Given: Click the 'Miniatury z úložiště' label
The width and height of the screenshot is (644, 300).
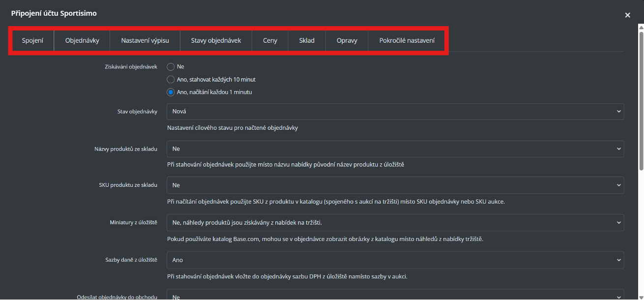Looking at the screenshot, I should [x=133, y=222].
